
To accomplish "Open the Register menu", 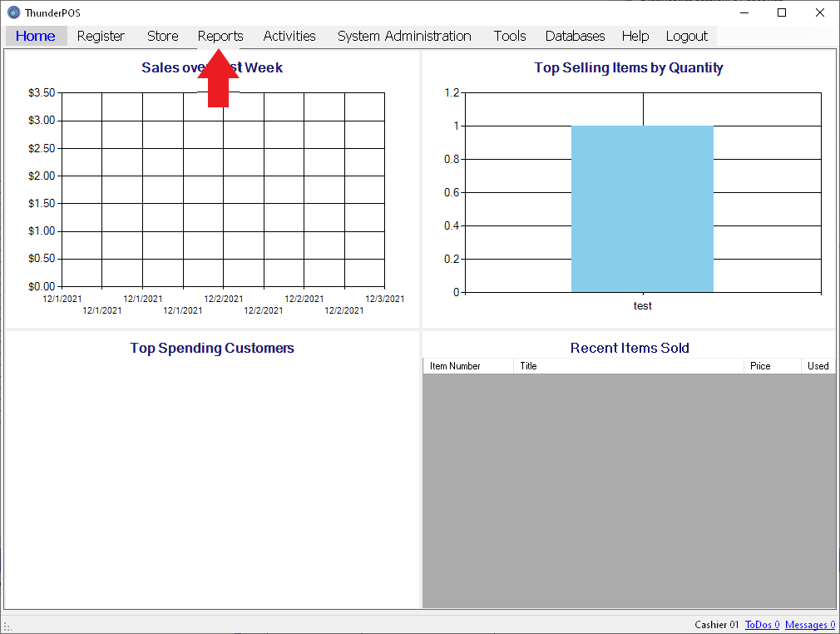I will point(101,36).
